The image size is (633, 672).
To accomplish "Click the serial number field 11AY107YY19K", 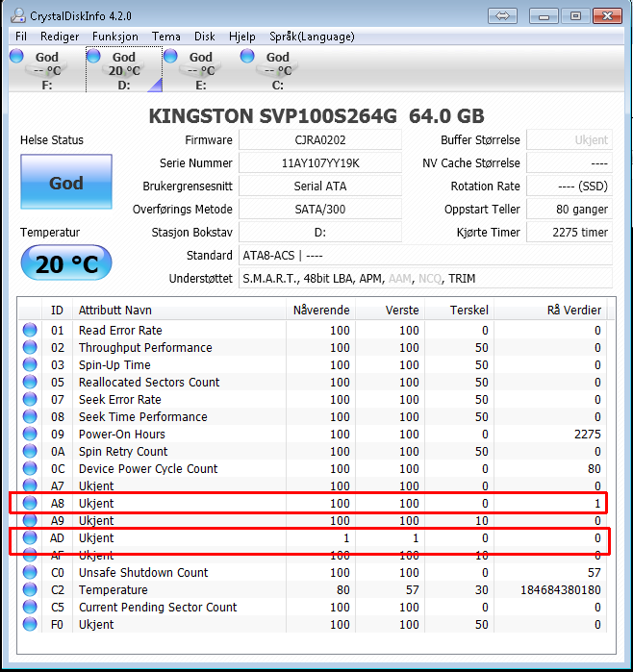I will click(320, 162).
